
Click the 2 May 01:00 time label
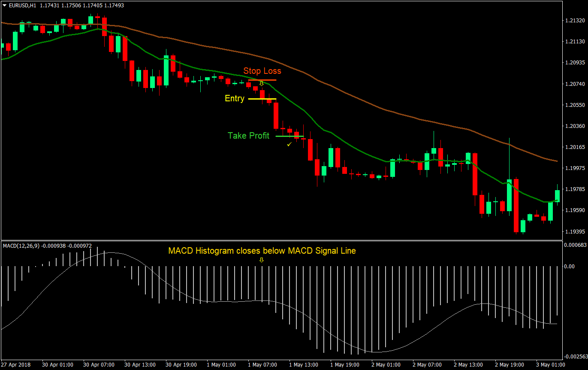(386, 365)
